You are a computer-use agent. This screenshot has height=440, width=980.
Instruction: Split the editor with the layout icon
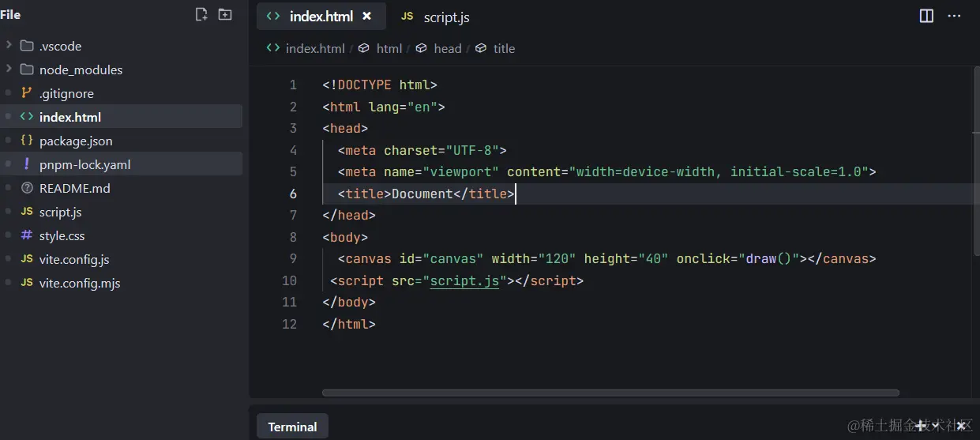click(x=927, y=16)
